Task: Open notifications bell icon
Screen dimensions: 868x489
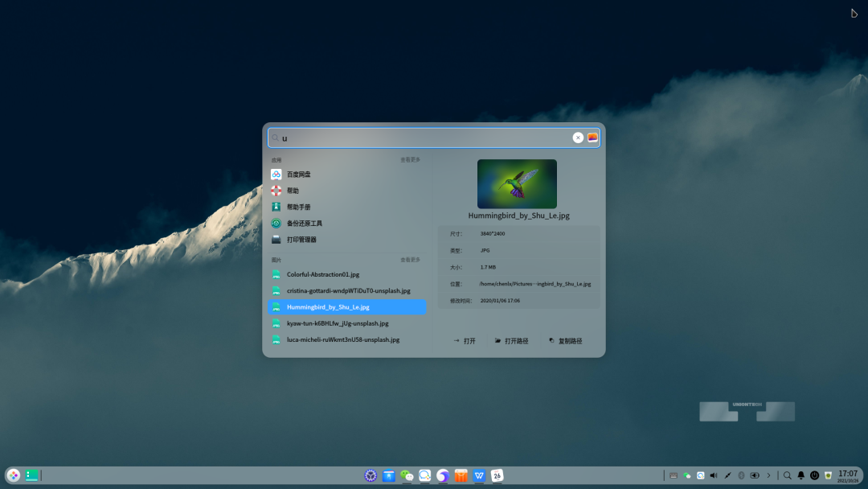Action: 801,475
